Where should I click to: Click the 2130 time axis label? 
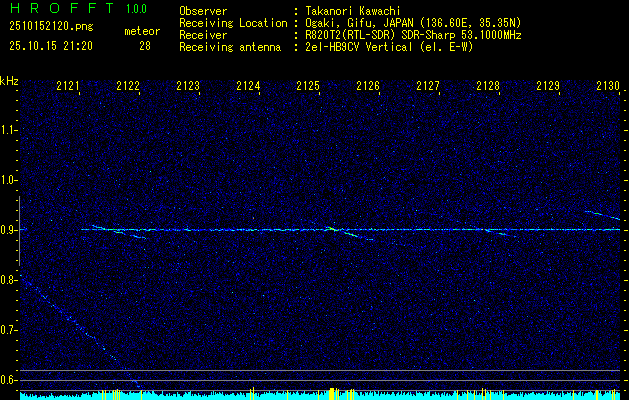[x=607, y=85]
